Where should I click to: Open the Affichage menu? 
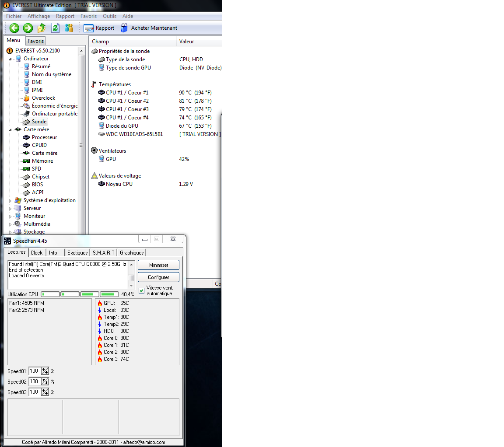click(38, 16)
